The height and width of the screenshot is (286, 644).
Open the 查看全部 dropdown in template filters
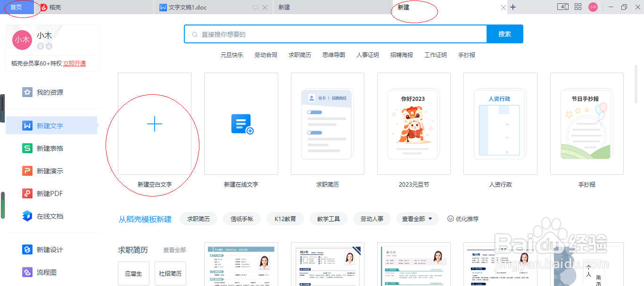point(417,219)
